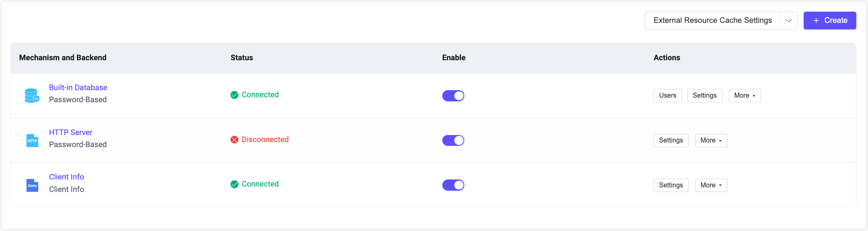Open Settings for the Client Info row
This screenshot has height=231, width=868.
(671, 185)
